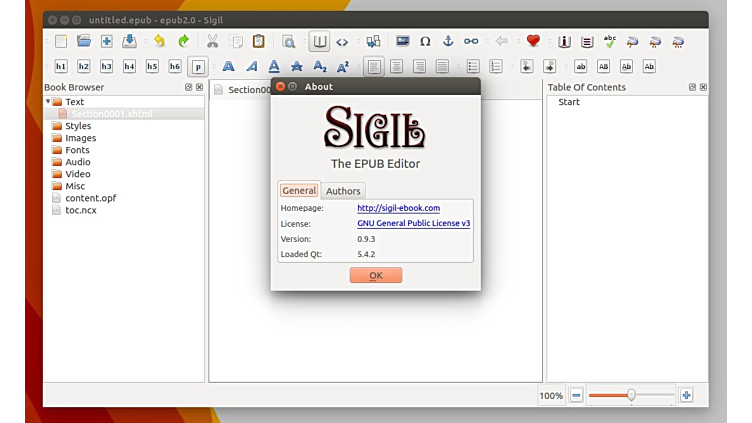
Task: Click the Insert Link chain icon
Action: [471, 41]
